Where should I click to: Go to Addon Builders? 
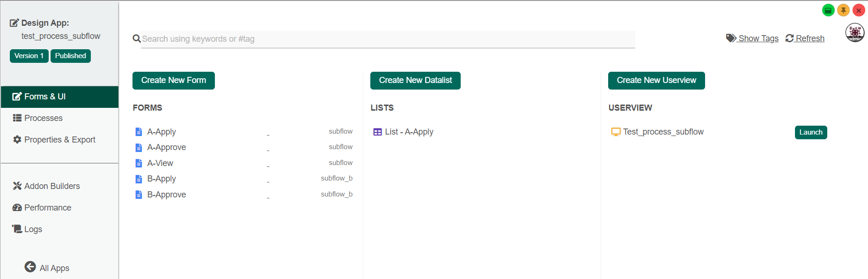point(52,186)
